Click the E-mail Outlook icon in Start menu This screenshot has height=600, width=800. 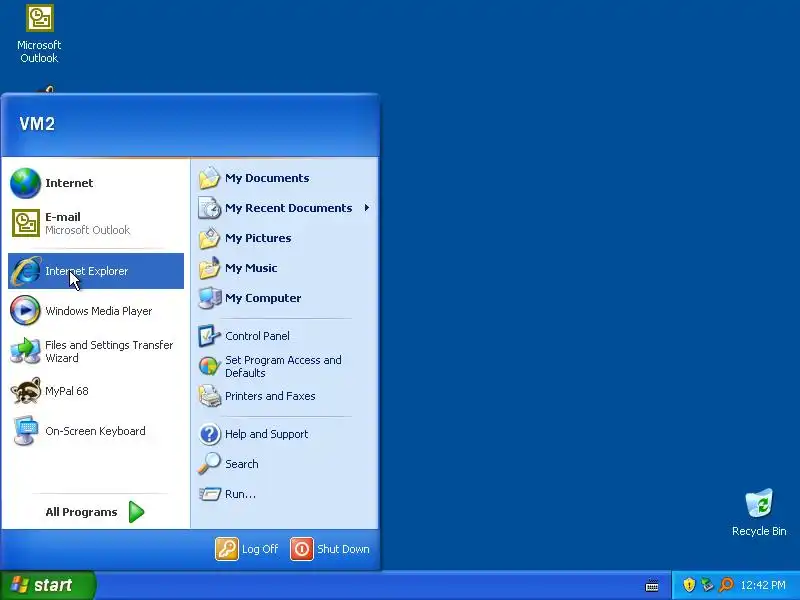click(x=26, y=223)
